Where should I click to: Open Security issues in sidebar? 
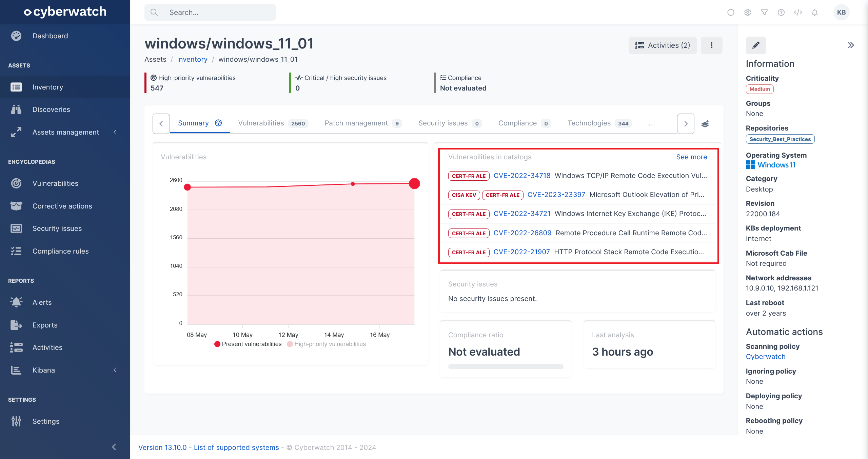(57, 228)
